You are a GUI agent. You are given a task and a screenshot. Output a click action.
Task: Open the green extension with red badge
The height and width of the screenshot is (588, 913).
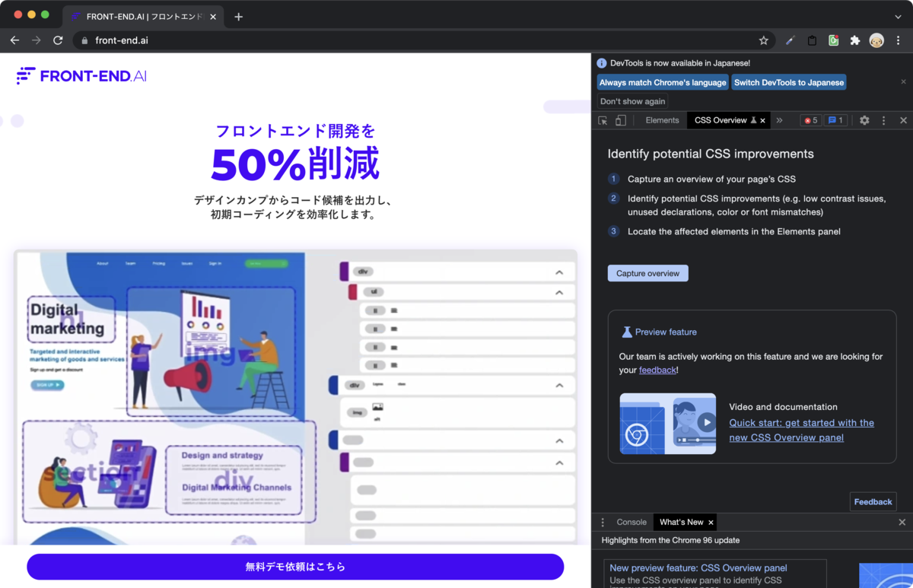(x=834, y=40)
